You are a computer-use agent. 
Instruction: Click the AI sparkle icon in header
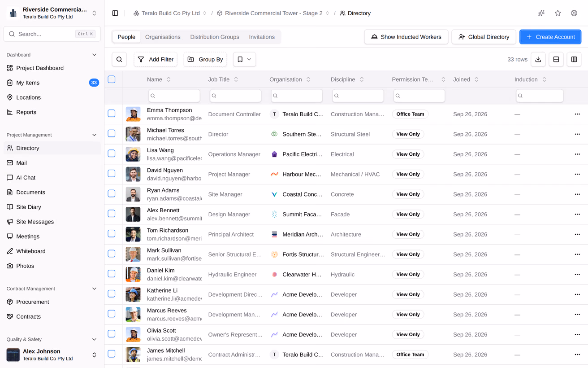pyautogui.click(x=541, y=13)
